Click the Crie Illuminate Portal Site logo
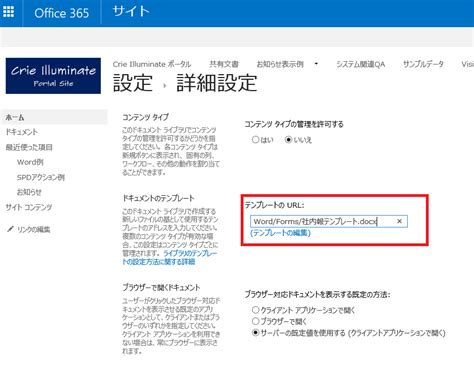Screen dimensions: 474x369 pos(53,76)
